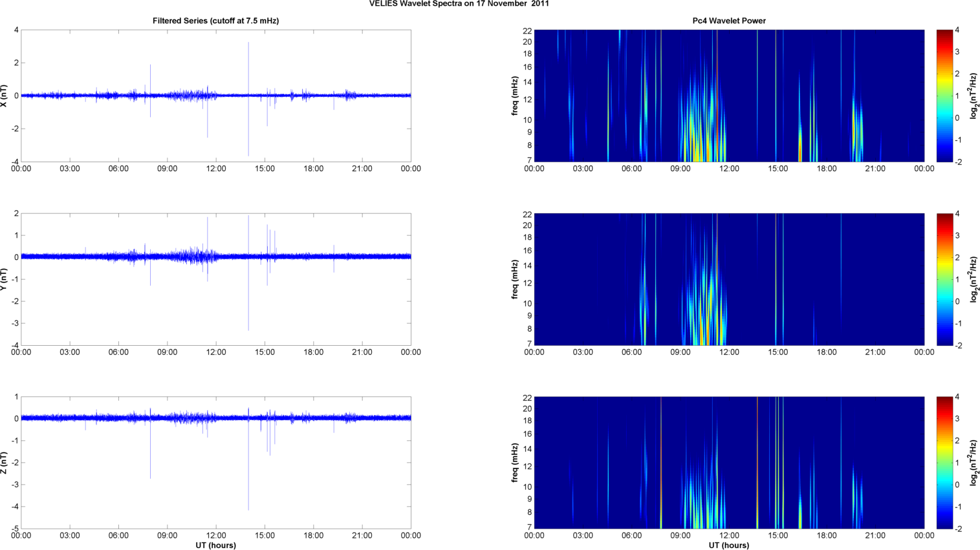
Task: Click log2(nT²/Hz) label beside top colorbar
Action: 972,96
